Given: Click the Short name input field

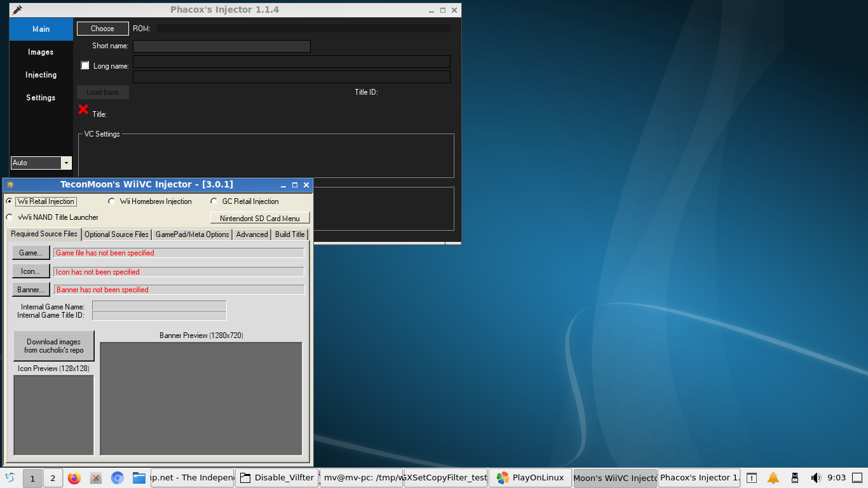Looking at the screenshot, I should click(222, 46).
